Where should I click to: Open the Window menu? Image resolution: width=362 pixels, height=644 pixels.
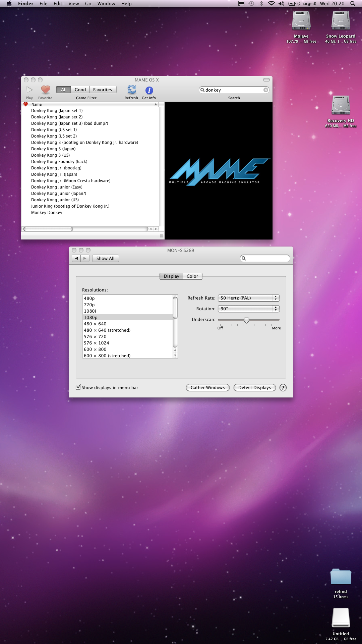pyautogui.click(x=106, y=4)
